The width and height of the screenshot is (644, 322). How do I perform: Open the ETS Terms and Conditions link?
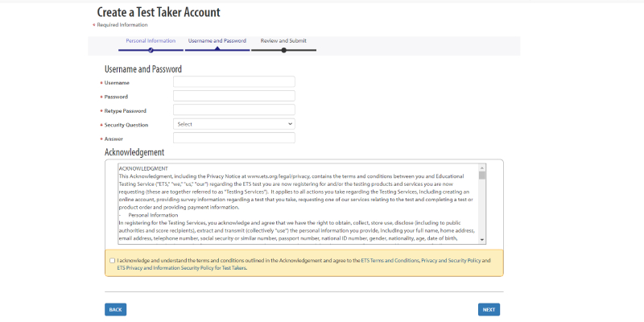click(390, 261)
